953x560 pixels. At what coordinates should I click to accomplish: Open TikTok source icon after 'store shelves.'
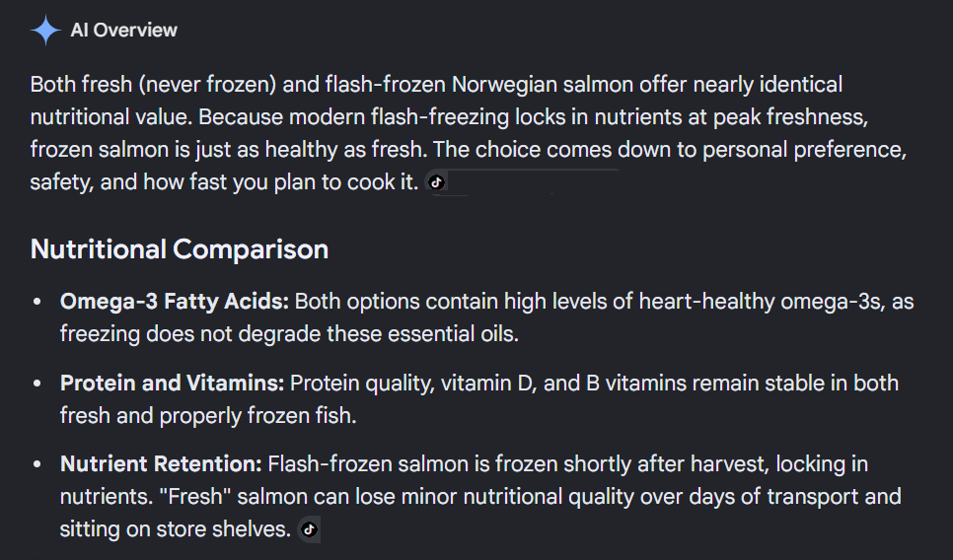pos(310,529)
